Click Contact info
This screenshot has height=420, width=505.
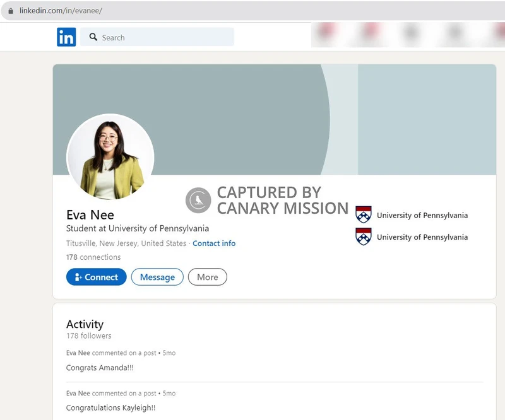click(x=214, y=243)
